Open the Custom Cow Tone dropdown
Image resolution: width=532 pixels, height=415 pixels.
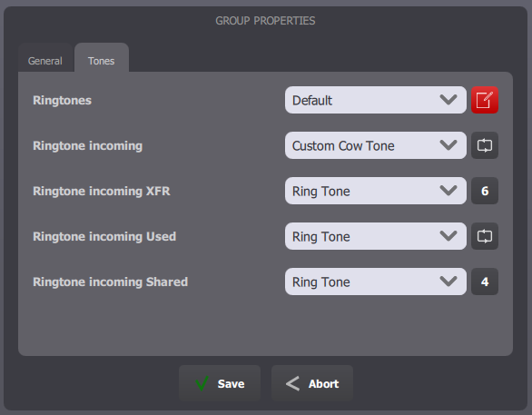(376, 145)
